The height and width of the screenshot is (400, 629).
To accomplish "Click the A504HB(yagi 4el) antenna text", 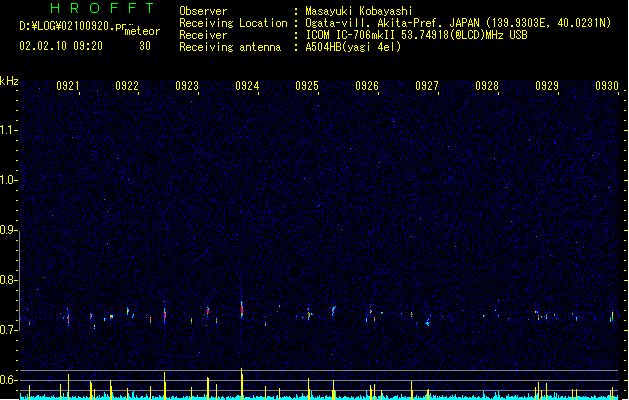I will pos(353,47).
